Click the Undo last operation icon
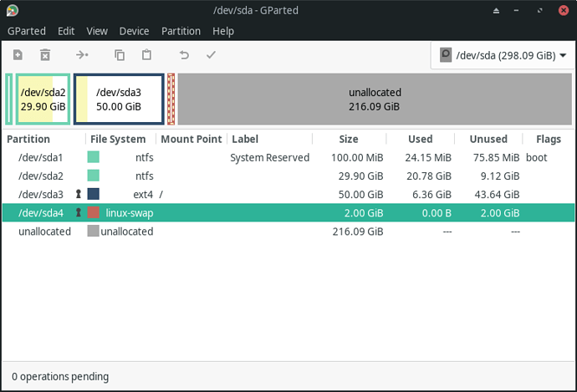The image size is (577, 392). click(x=184, y=55)
